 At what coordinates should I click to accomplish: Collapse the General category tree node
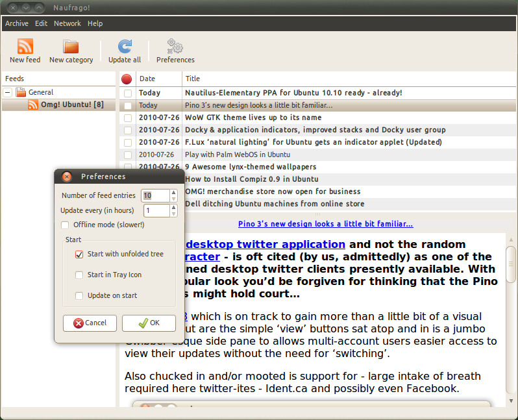coord(8,93)
